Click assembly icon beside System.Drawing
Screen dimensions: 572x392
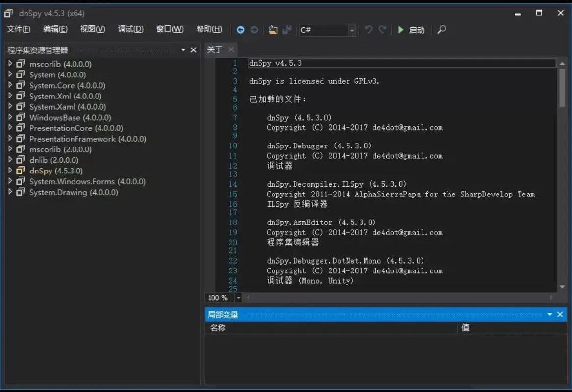21,192
